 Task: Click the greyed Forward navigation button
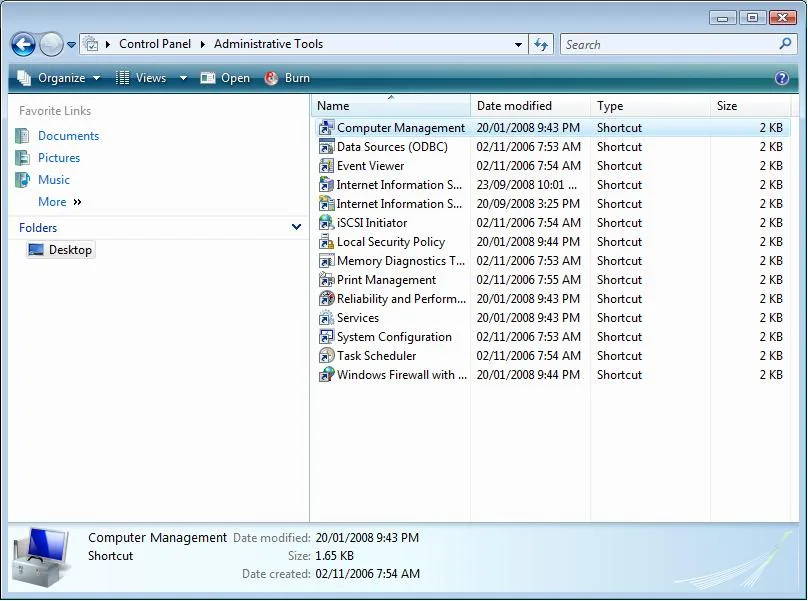pos(50,44)
